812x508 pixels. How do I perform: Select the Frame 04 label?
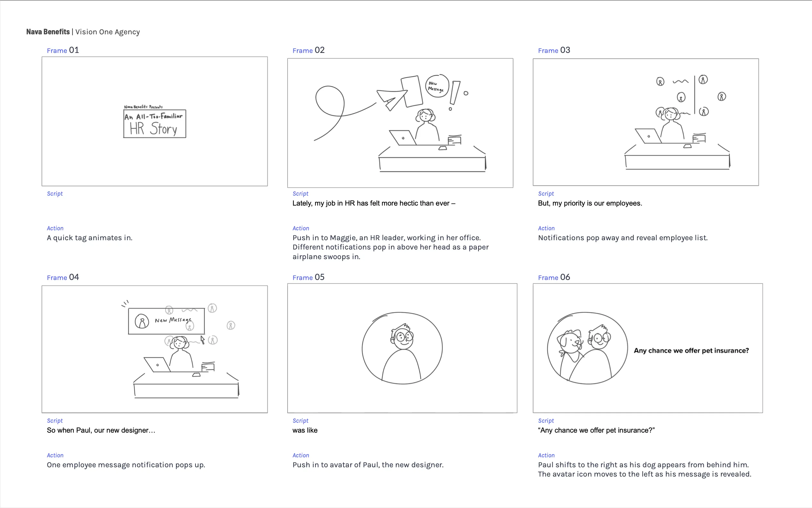[63, 277]
